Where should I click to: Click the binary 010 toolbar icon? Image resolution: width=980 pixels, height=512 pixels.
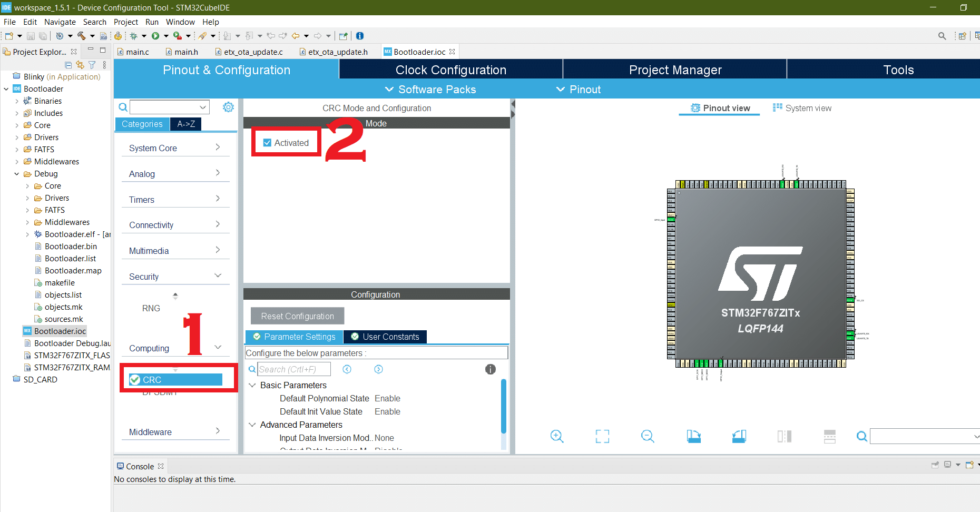pos(103,36)
